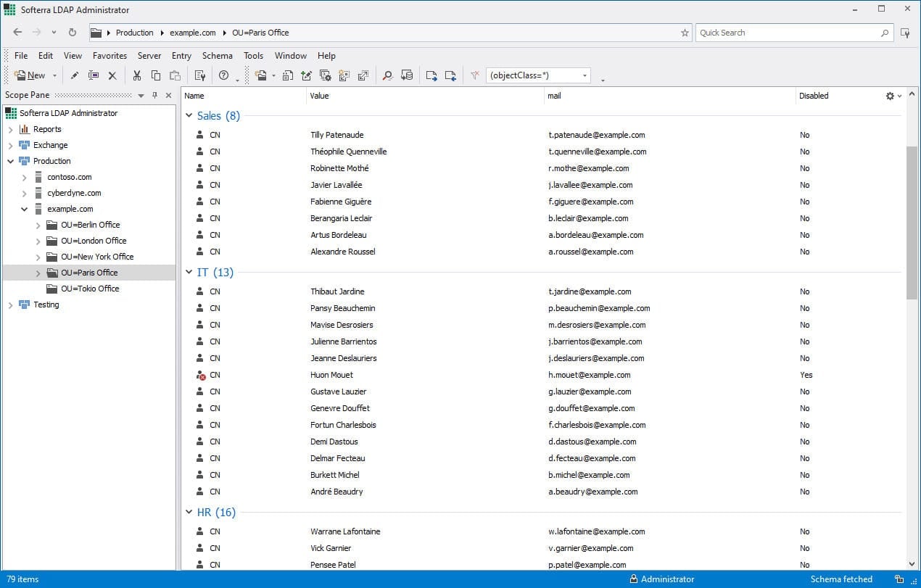Image resolution: width=921 pixels, height=588 pixels.
Task: Click the vertical scrollbar thumb
Action: coord(912,223)
